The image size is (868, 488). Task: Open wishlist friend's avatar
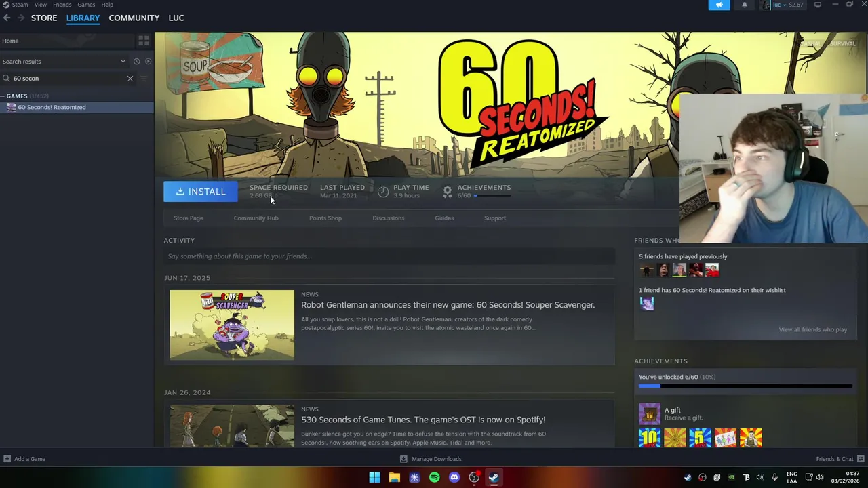(647, 304)
